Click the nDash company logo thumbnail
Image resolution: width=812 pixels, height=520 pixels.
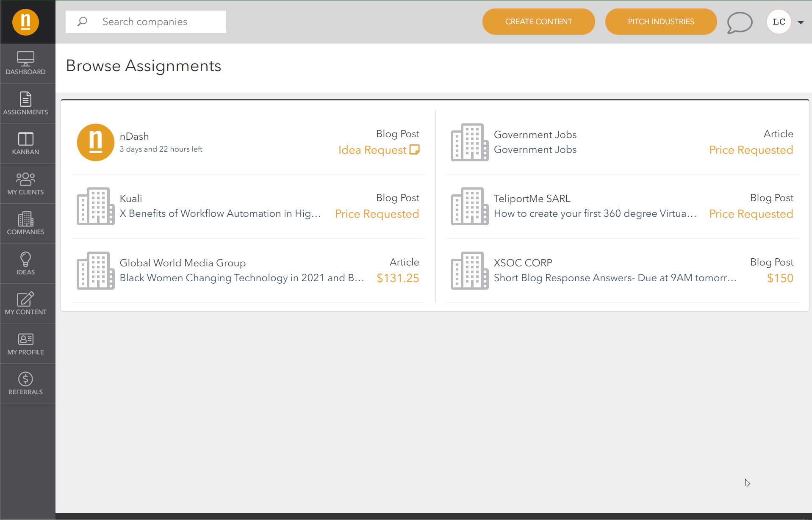click(x=96, y=142)
